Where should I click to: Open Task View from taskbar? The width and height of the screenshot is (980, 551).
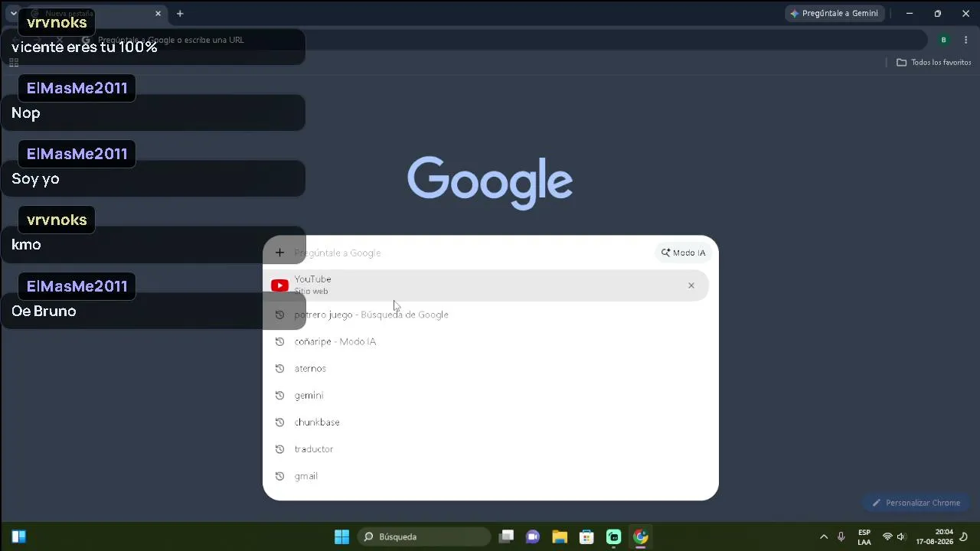tap(506, 536)
